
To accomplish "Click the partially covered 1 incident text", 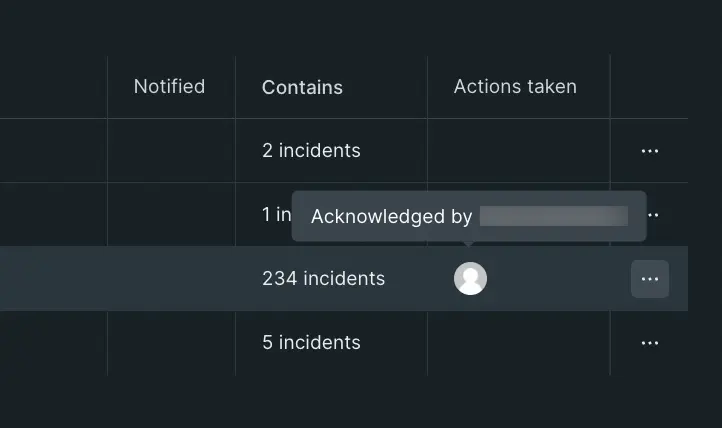I will (276, 214).
